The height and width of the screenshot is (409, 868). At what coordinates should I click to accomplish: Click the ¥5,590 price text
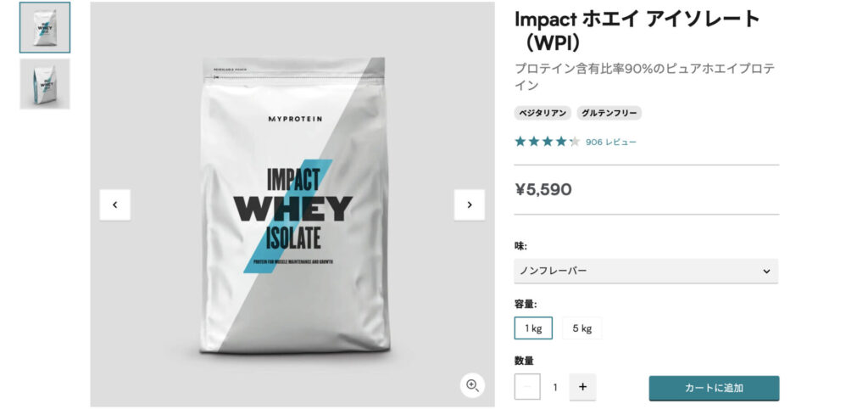543,189
